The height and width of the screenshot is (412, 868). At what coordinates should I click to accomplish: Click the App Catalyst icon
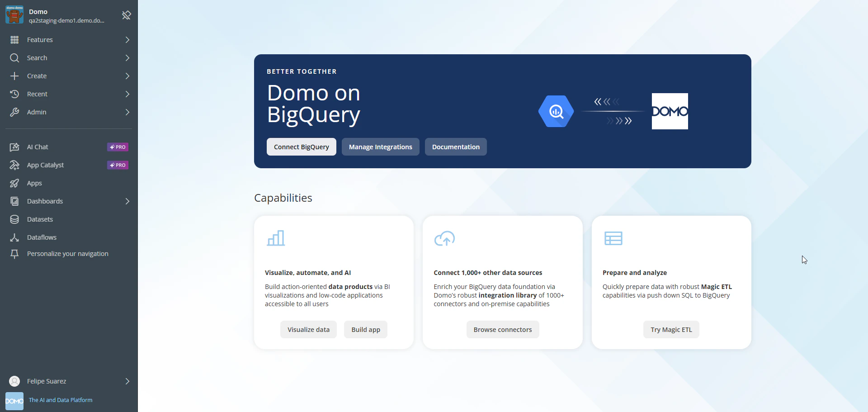click(14, 165)
